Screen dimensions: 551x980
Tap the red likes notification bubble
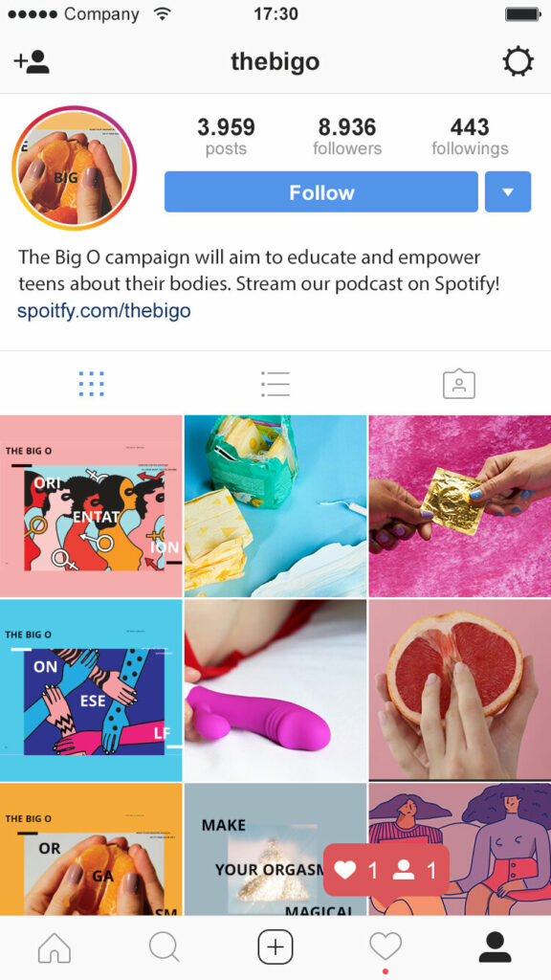[386, 870]
